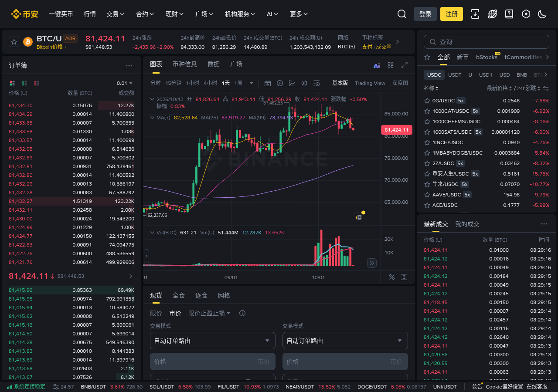
Task: Open left 自动订单路由 trading mode dropdown
Action: point(213,341)
